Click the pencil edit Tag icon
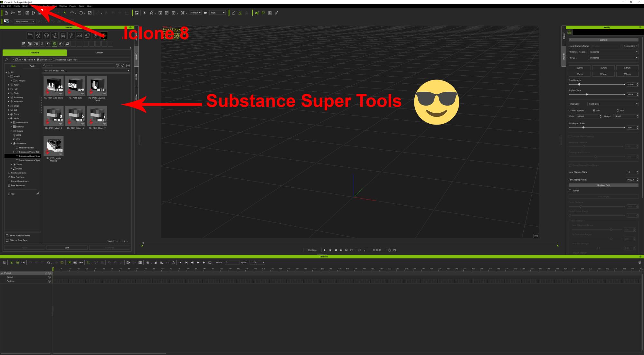Image resolution: width=644 pixels, height=355 pixels. [x=38, y=194]
